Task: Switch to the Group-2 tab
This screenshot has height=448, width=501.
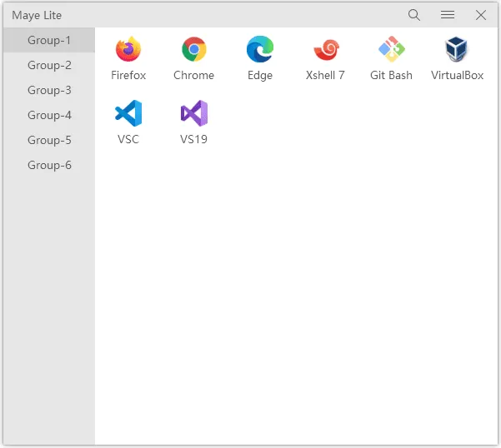Action: 49,65
